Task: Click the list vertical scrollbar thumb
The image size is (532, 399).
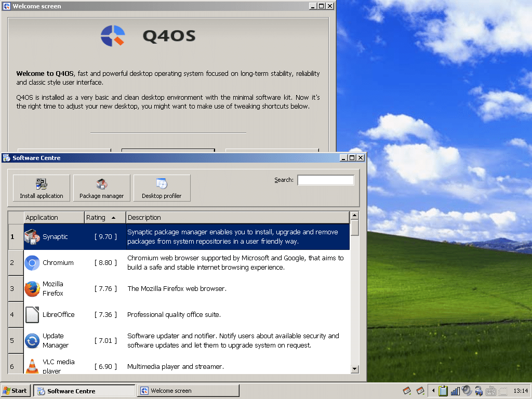Action: pos(354,228)
